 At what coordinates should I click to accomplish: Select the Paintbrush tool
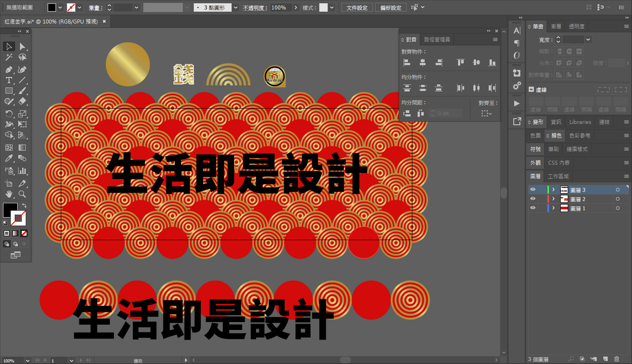point(22,91)
